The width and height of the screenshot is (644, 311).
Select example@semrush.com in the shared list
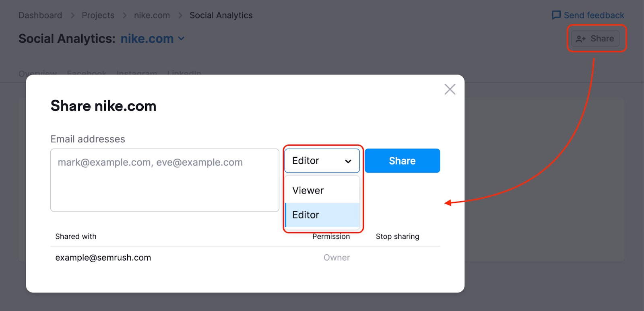tap(103, 257)
